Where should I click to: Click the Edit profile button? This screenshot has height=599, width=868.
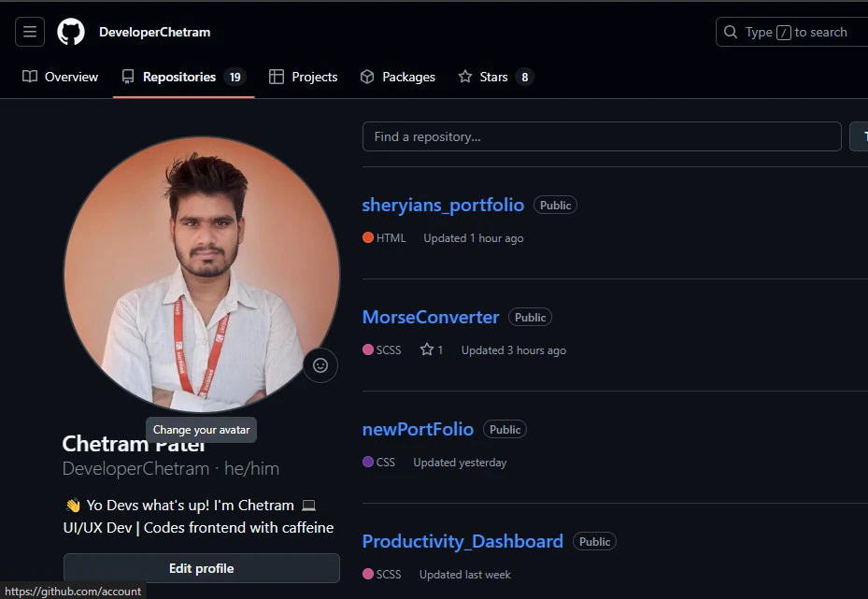click(x=201, y=567)
